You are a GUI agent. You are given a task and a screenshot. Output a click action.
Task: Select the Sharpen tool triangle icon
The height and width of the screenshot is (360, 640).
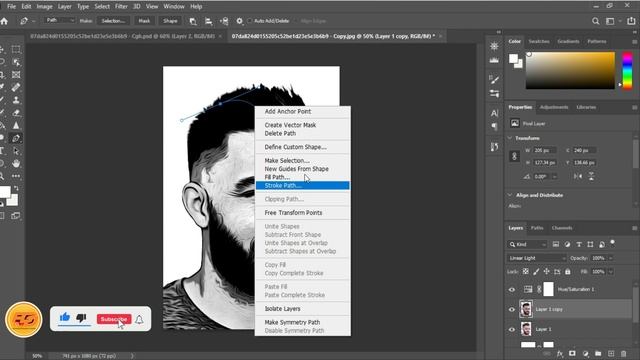[16, 125]
